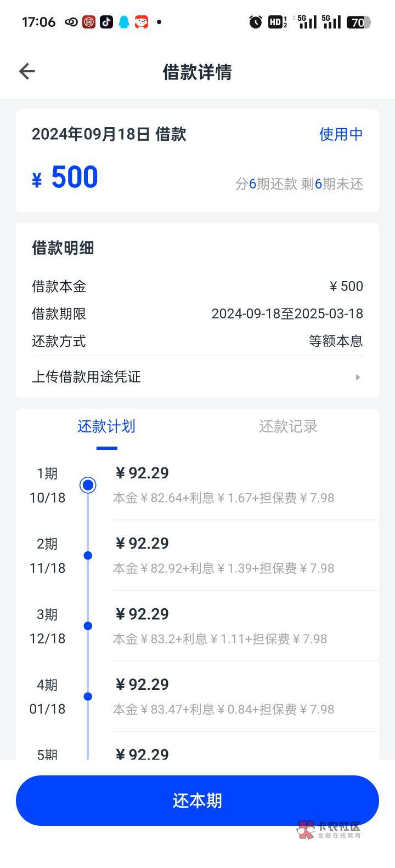Select the period 4 timeline dot
This screenshot has width=395, height=868.
tap(88, 696)
